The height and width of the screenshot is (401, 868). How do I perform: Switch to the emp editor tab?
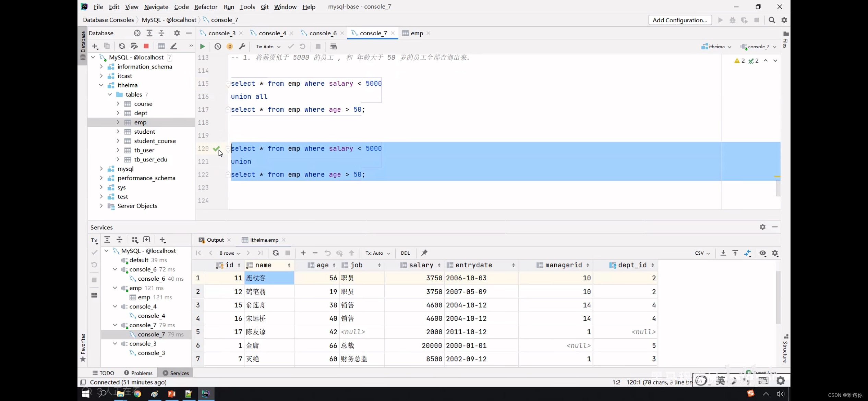click(417, 33)
